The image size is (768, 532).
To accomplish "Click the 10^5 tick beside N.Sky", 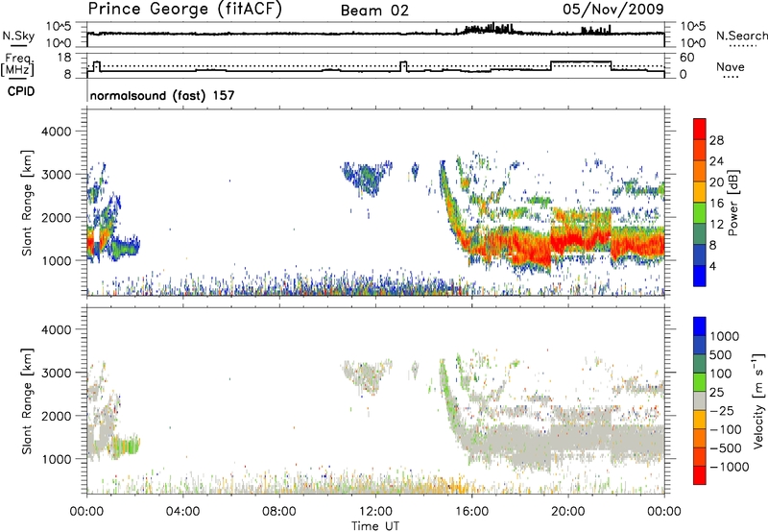I will tap(59, 27).
